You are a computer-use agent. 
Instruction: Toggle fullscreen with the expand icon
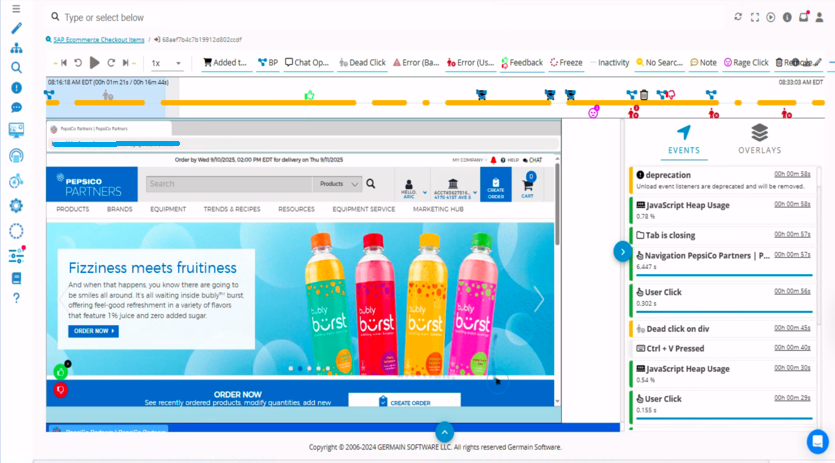(755, 17)
